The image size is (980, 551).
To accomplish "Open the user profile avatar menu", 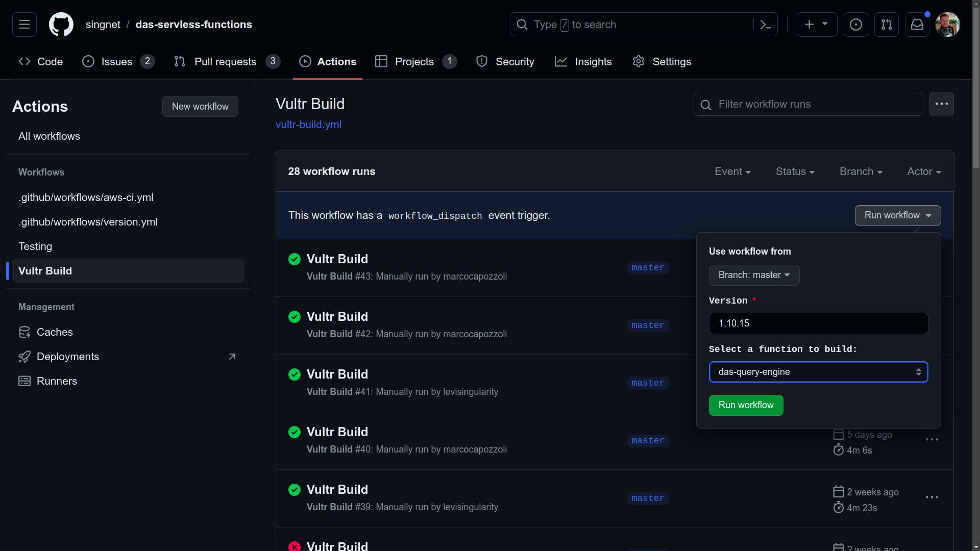I will click(x=948, y=24).
